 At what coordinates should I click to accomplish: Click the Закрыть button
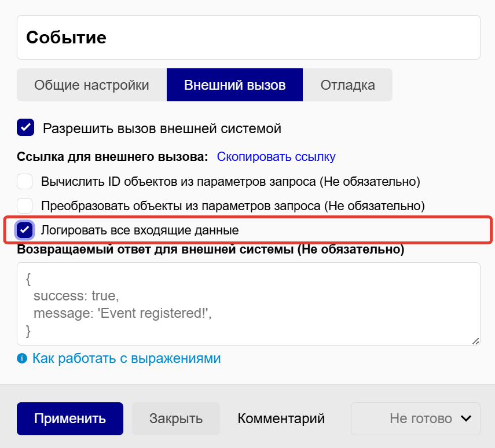coord(176,418)
